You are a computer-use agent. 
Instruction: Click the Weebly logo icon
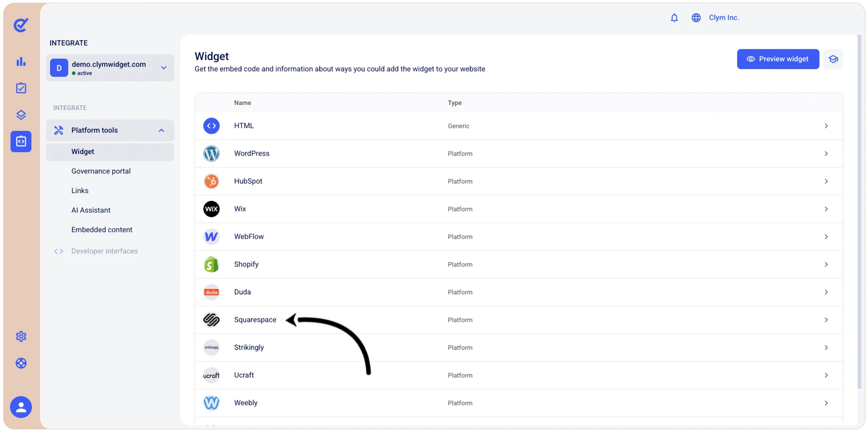211,403
